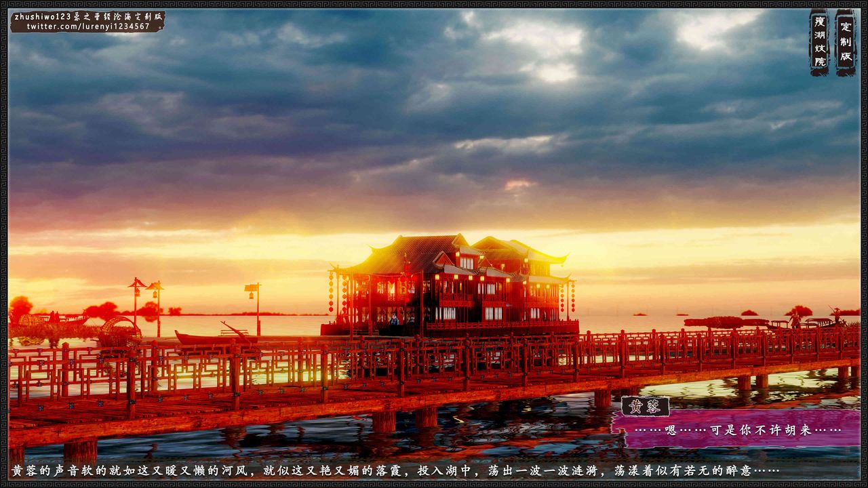Image resolution: width=868 pixels, height=488 pixels.
Task: Click the twin street lamps on the left
Action: click(146, 302)
